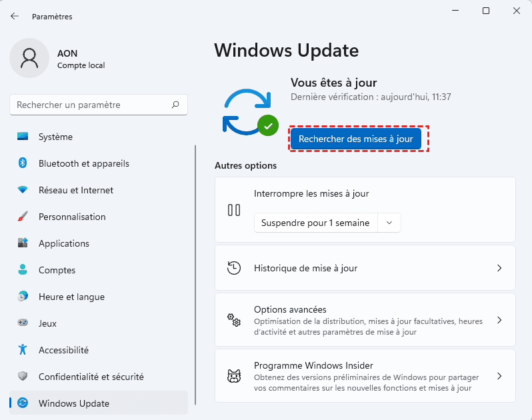Select Heure et langue in sidebar
This screenshot has height=420, width=532.
click(71, 297)
